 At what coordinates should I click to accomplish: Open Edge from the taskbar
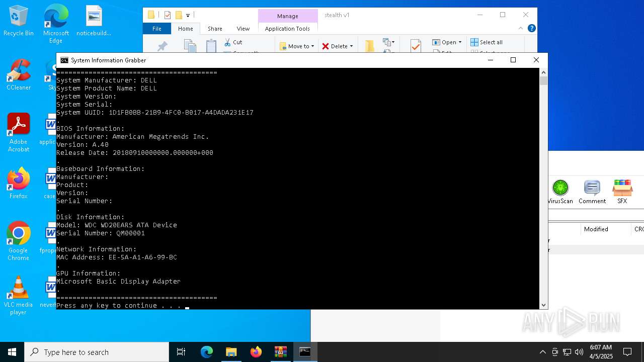click(x=207, y=352)
